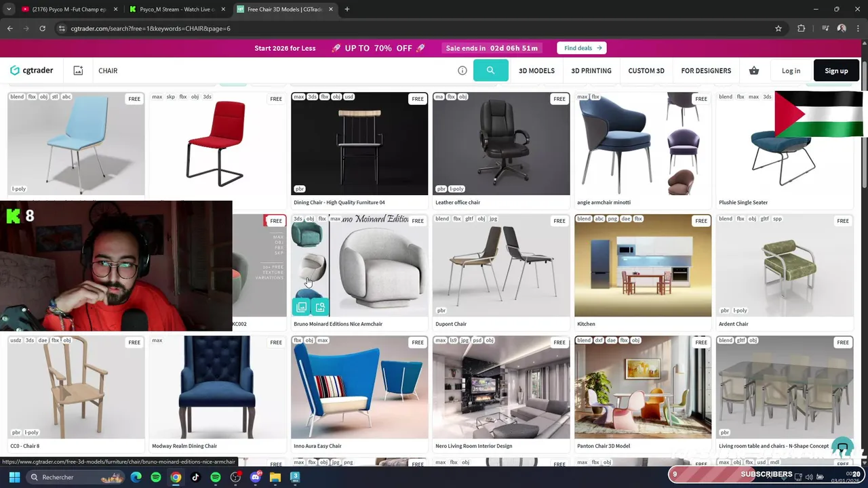Open the Modway Realm Dining Chair thumbnail
This screenshot has width=868, height=488.
pyautogui.click(x=218, y=388)
